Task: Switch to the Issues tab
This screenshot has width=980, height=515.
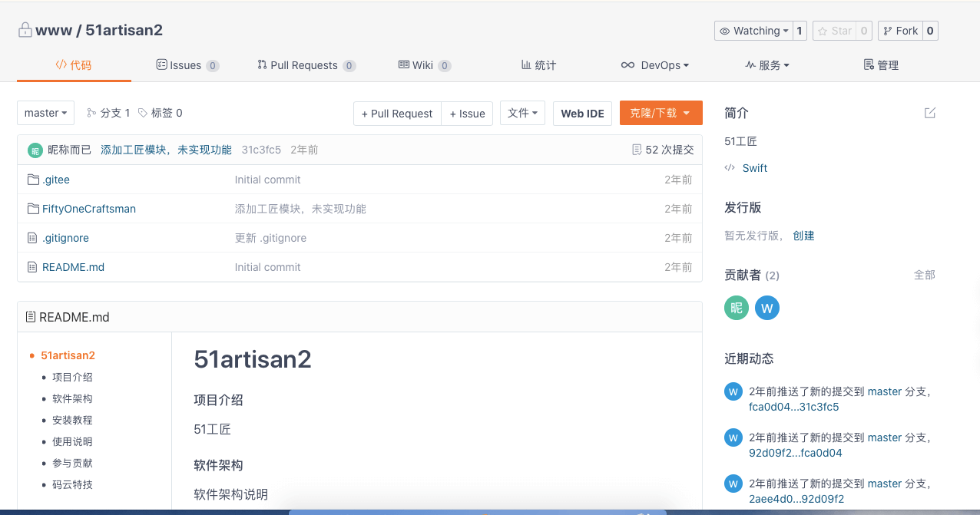Action: click(x=187, y=65)
